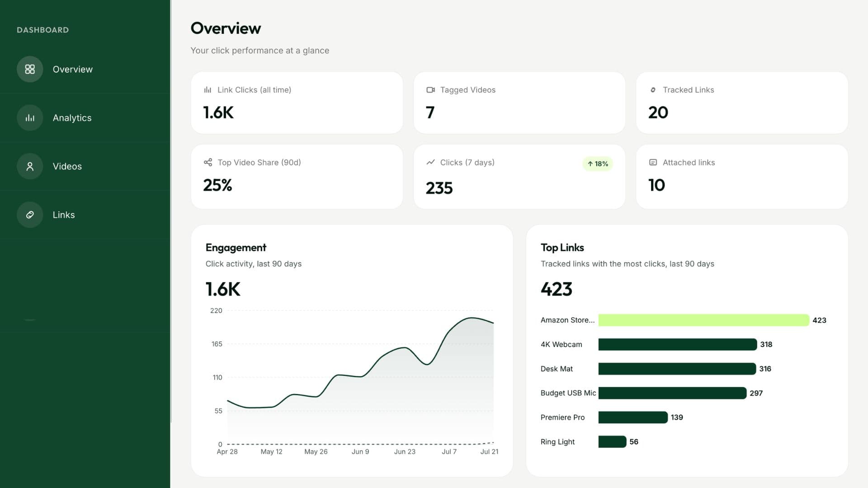
Task: Click the 18% increase badge
Action: 598,164
